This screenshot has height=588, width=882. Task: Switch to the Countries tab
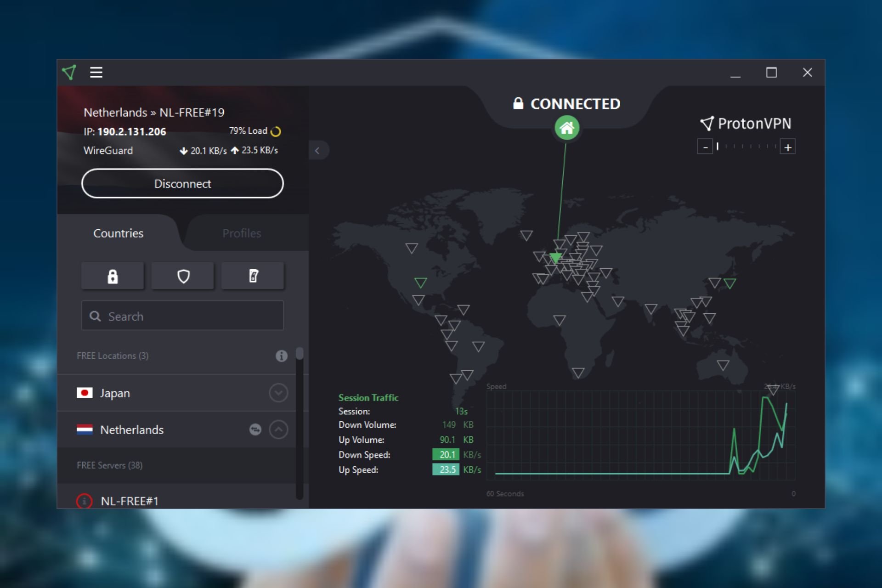pos(118,233)
